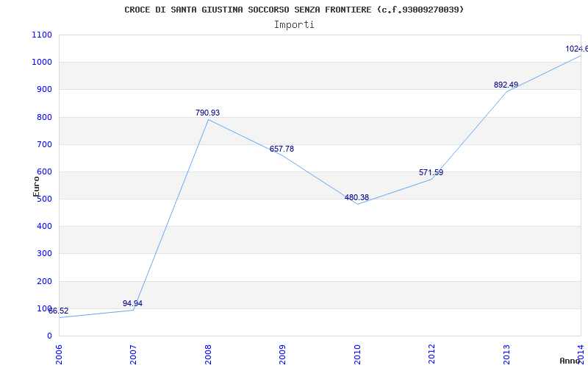The width and height of the screenshot is (588, 368).
Task: Click the 2006 x-axis year label
Action: coord(59,354)
